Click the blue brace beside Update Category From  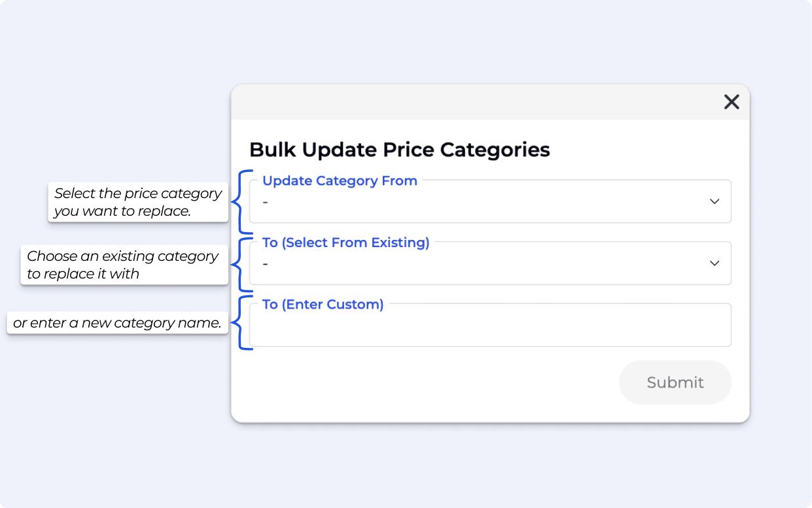click(x=241, y=201)
